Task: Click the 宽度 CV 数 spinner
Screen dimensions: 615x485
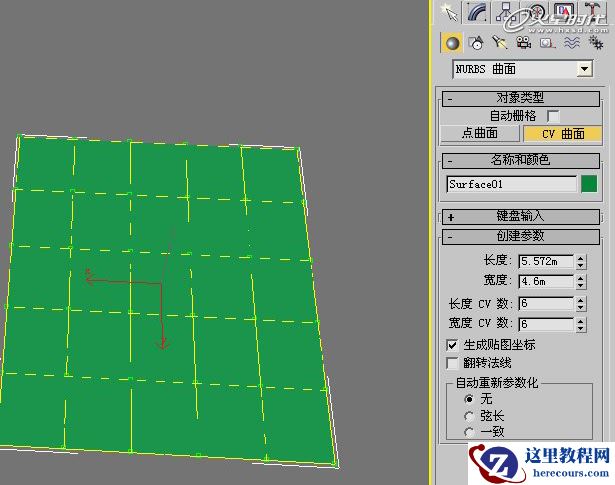Action: [581, 324]
